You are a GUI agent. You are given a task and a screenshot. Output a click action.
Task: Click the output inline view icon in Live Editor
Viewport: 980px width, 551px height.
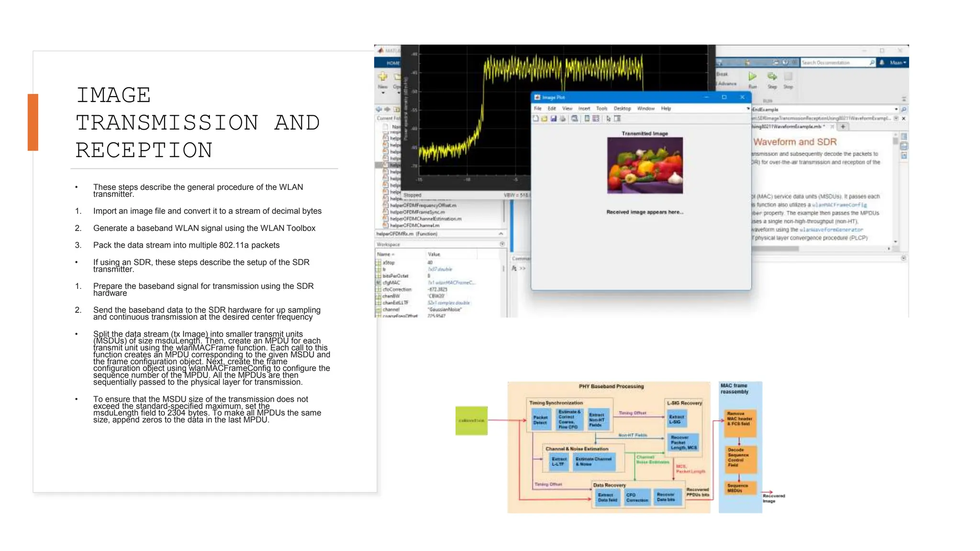904,146
